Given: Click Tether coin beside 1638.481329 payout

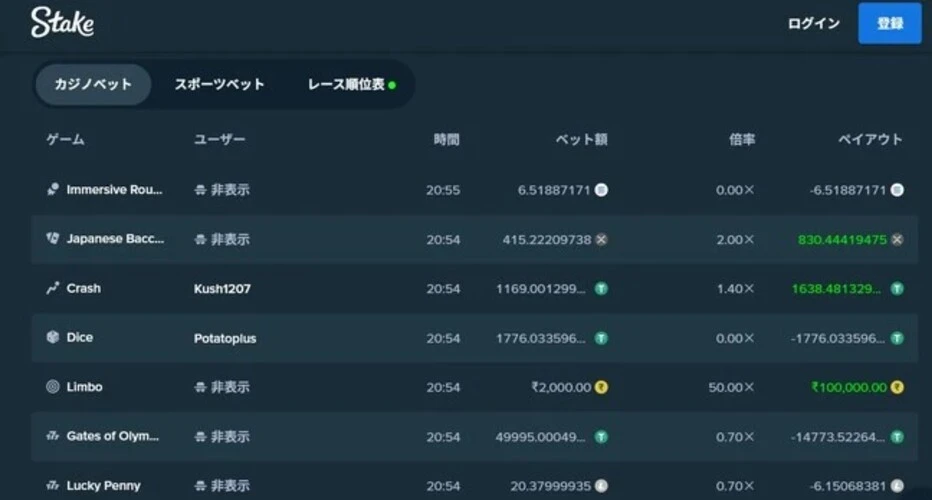Looking at the screenshot, I should (897, 289).
